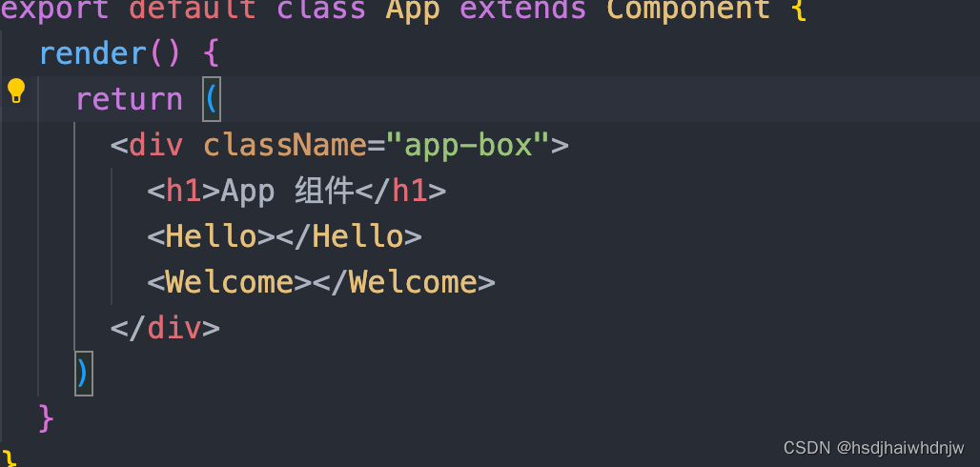Viewport: 980px width, 467px height.
Task: Click the 'default' keyword
Action: [194, 9]
